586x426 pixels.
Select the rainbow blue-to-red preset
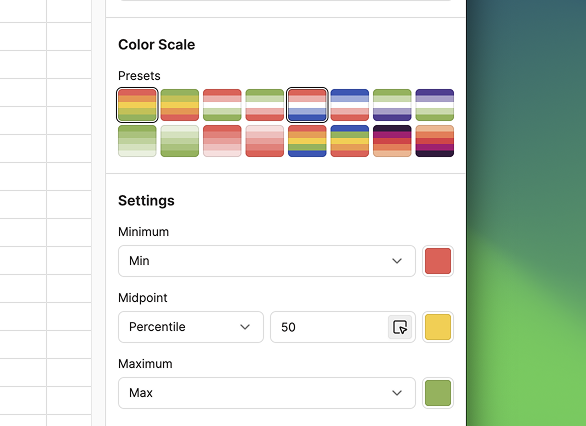[x=350, y=141]
